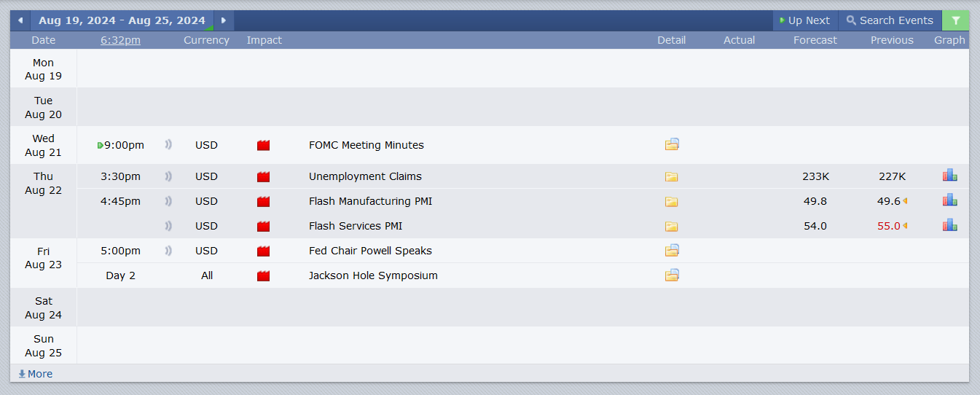980x395 pixels.
Task: Open FOMC Meeting Minutes detail folder
Action: pyautogui.click(x=672, y=144)
